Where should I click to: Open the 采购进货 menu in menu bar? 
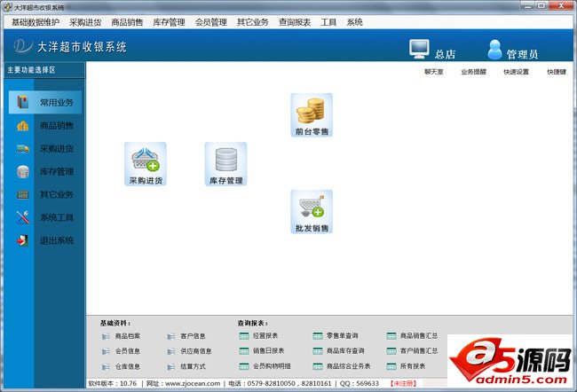coord(85,22)
